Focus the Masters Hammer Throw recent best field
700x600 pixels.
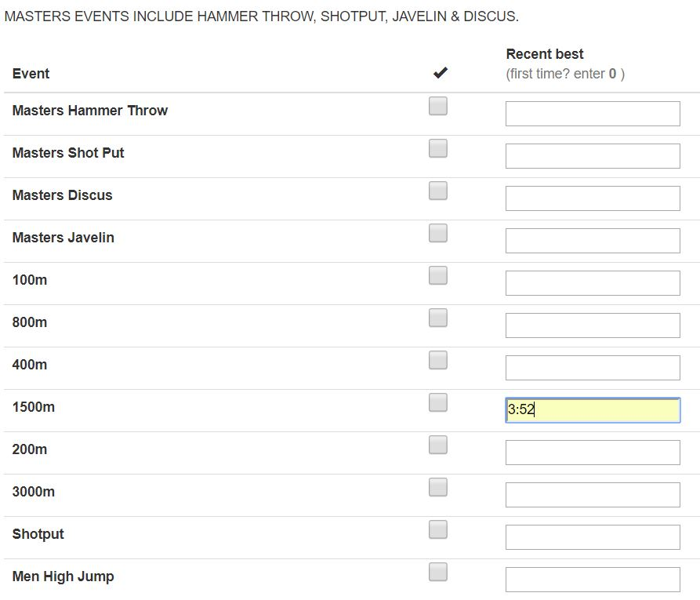click(593, 114)
